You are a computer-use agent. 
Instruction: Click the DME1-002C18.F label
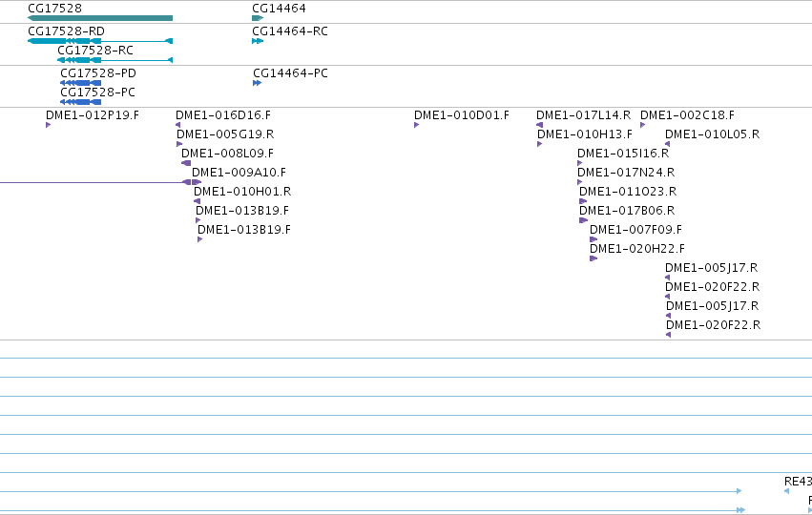pos(688,114)
